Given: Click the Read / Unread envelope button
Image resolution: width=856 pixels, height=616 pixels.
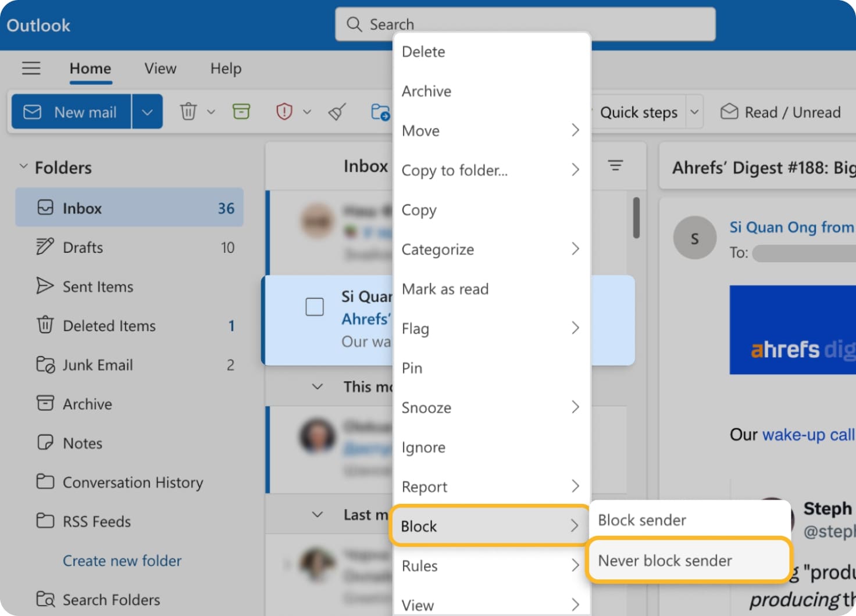Looking at the screenshot, I should [x=780, y=112].
